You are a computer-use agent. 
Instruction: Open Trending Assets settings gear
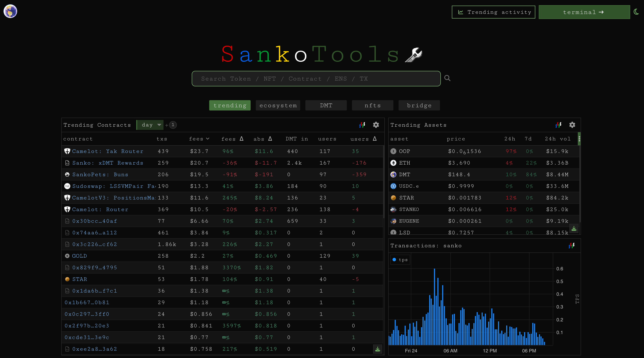(572, 125)
